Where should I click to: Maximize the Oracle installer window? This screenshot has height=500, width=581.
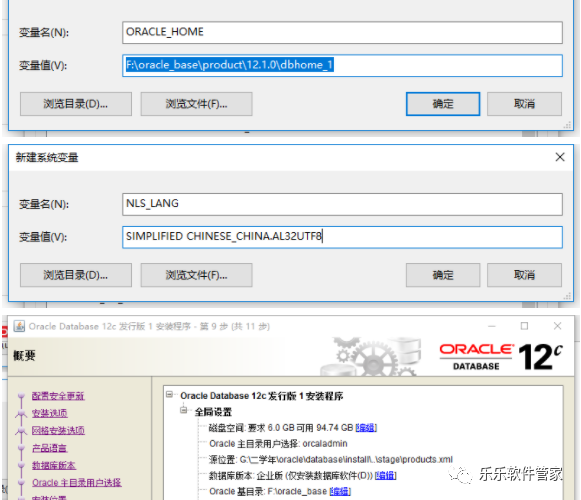click(524, 326)
